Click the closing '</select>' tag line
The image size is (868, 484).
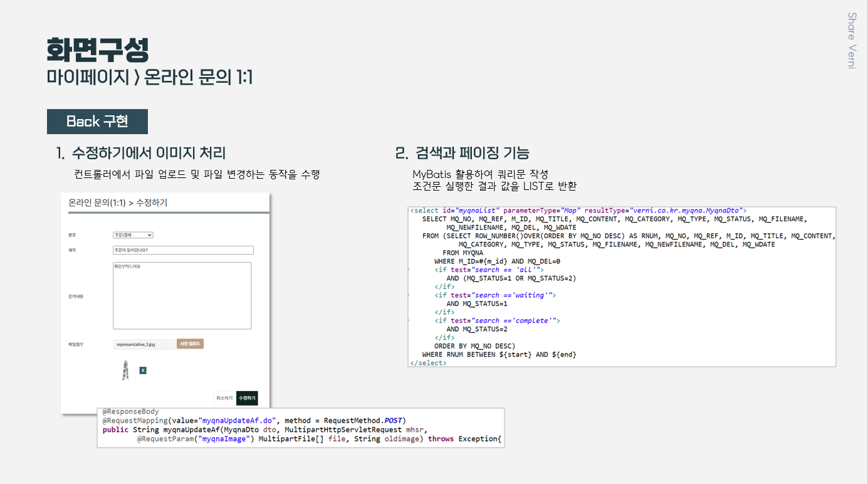pyautogui.click(x=428, y=363)
